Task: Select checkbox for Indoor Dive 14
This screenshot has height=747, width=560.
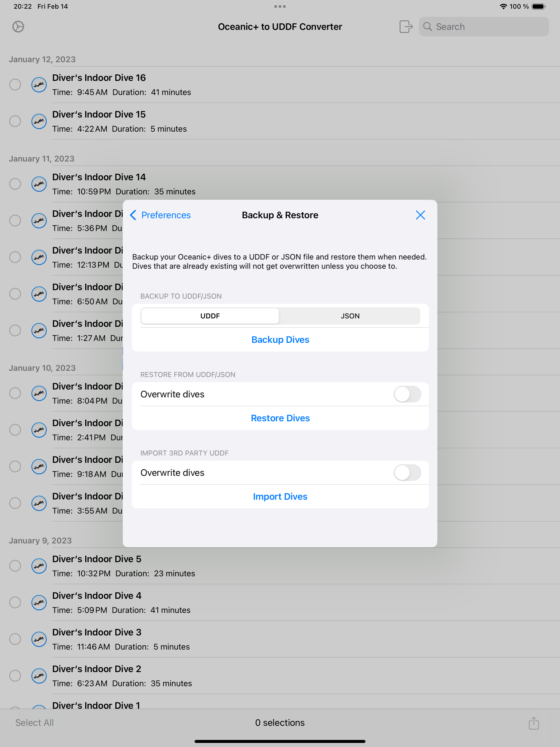Action: tap(15, 184)
